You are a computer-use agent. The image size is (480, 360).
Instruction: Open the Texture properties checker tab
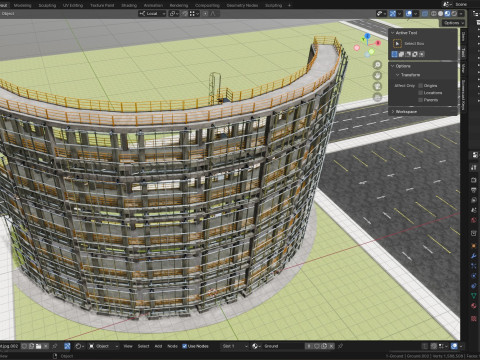[474, 319]
